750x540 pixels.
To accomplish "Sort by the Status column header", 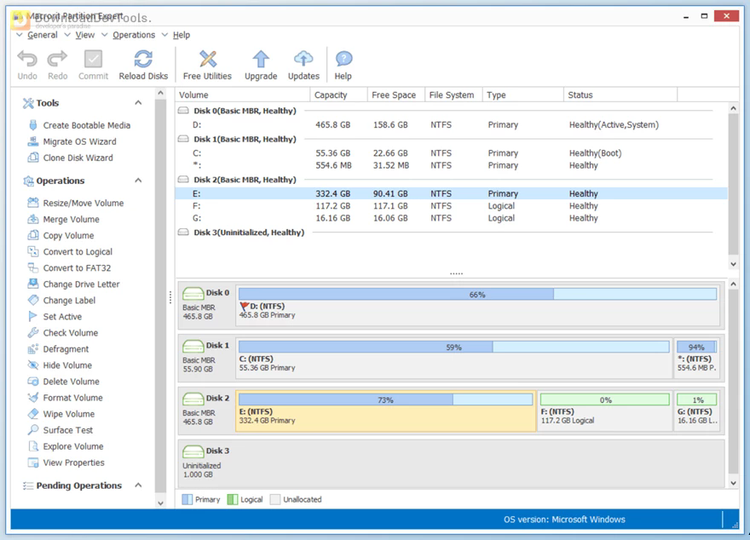I will pyautogui.click(x=620, y=95).
